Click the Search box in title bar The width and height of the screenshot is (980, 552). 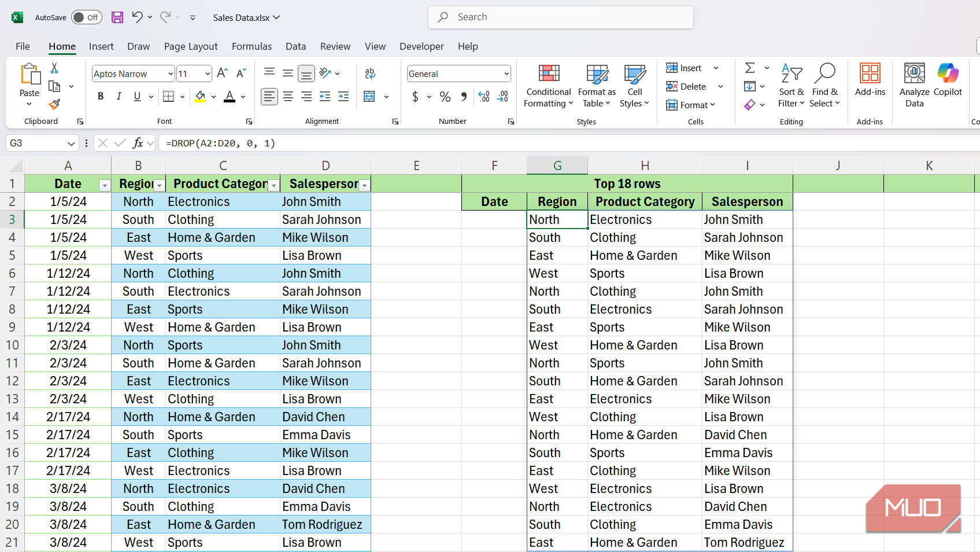pos(561,17)
